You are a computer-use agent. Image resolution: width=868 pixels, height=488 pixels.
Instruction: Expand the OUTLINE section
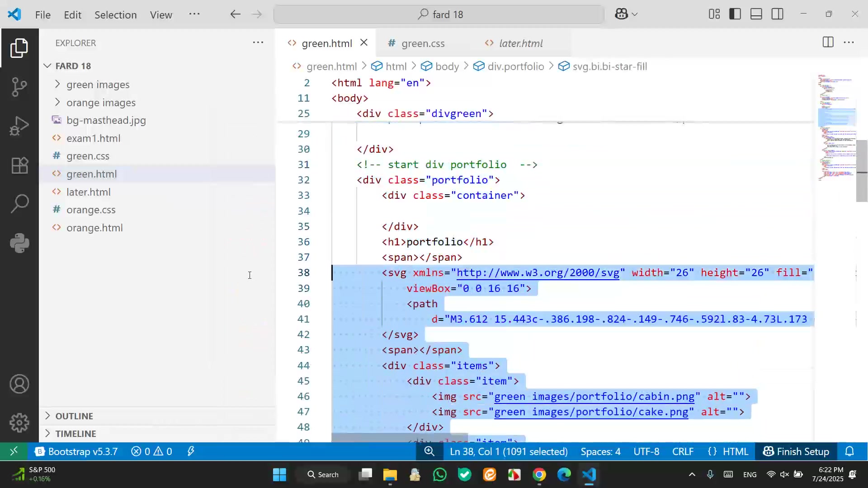[74, 416]
